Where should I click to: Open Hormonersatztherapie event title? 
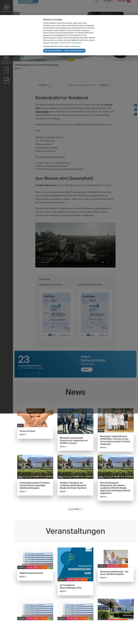coord(114,573)
